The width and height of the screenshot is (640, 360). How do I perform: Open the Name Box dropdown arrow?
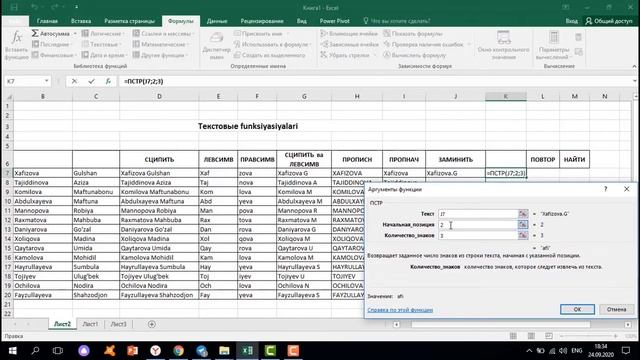point(47,81)
